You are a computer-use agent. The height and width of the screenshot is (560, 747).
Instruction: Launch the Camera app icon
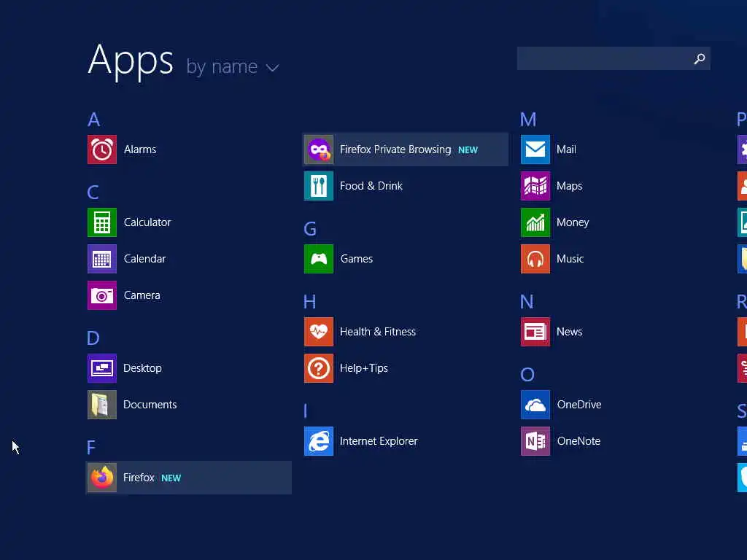coord(102,295)
